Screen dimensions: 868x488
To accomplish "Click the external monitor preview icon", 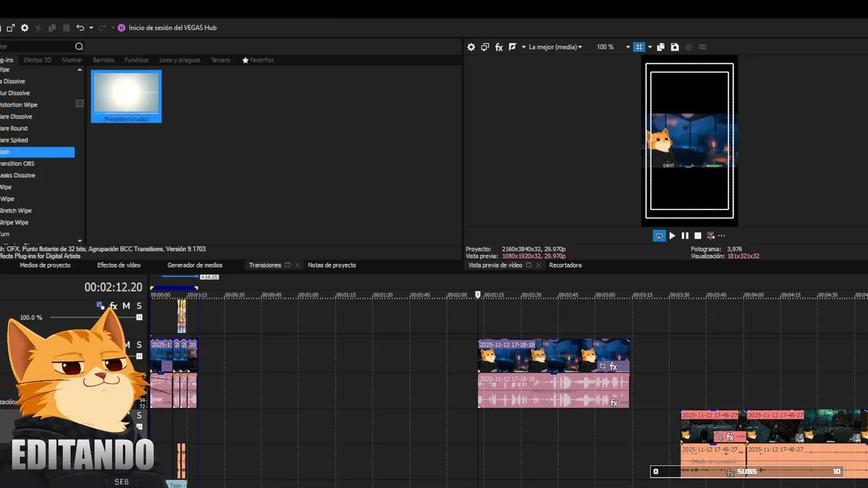I will (485, 47).
